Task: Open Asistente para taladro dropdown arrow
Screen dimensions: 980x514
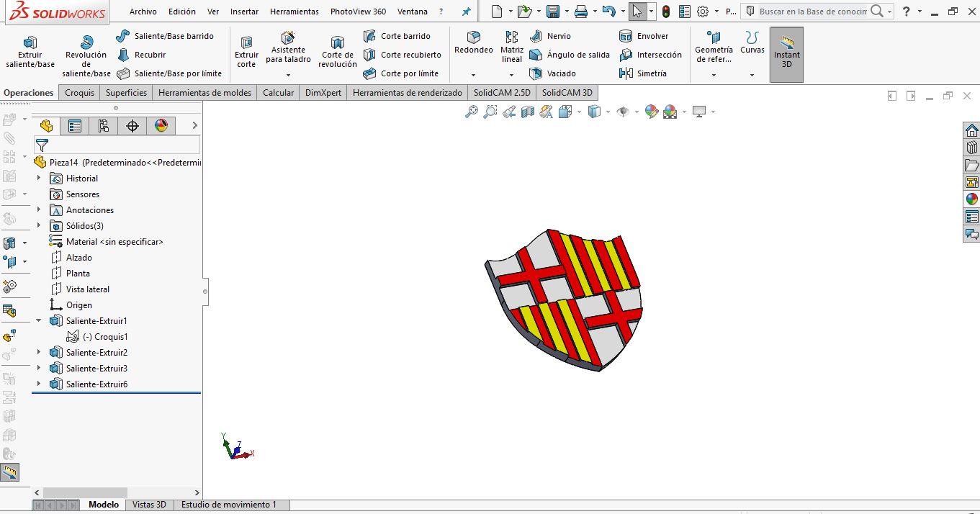Action: [x=288, y=75]
